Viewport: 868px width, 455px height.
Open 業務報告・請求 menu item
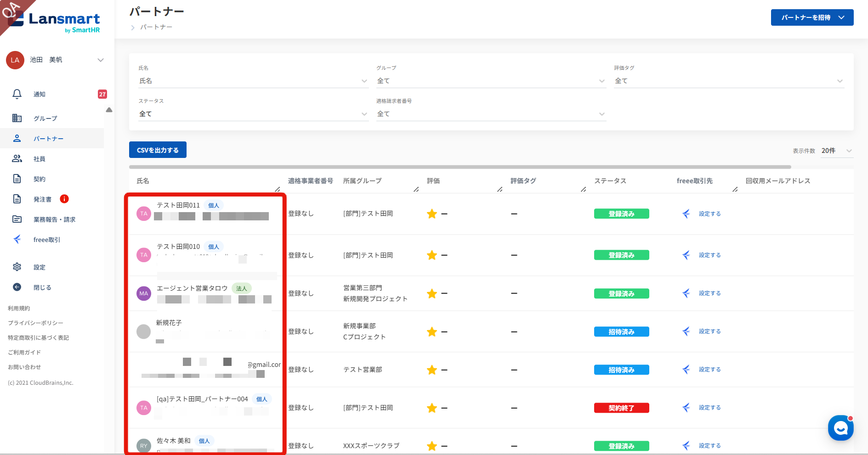pyautogui.click(x=54, y=219)
